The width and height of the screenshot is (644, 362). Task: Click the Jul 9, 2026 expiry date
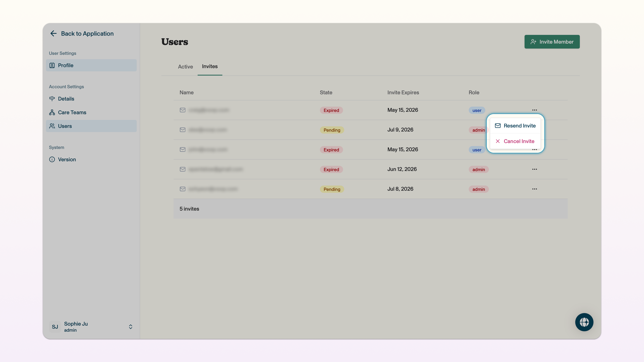pyautogui.click(x=400, y=130)
